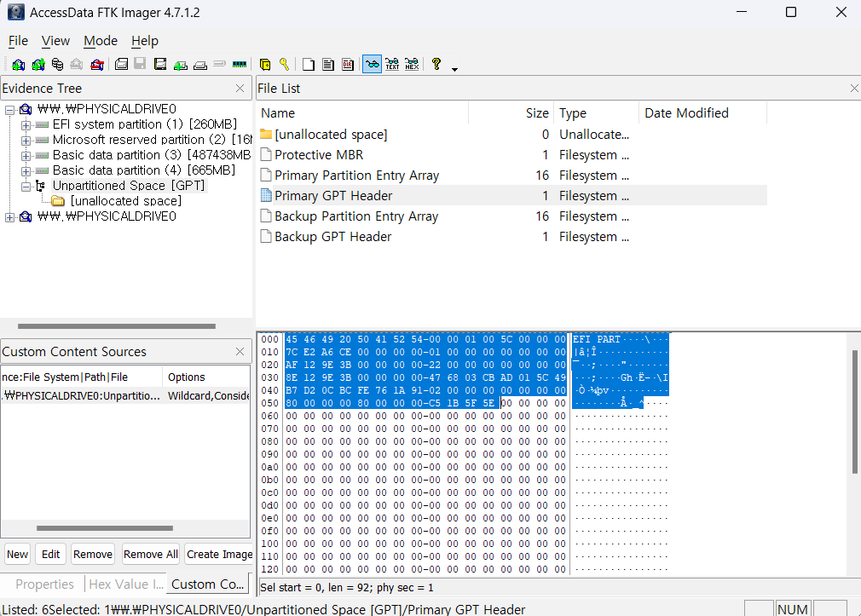Image resolution: width=861 pixels, height=616 pixels.
Task: Click Remove All Evidence Items icon
Action: coord(97,65)
